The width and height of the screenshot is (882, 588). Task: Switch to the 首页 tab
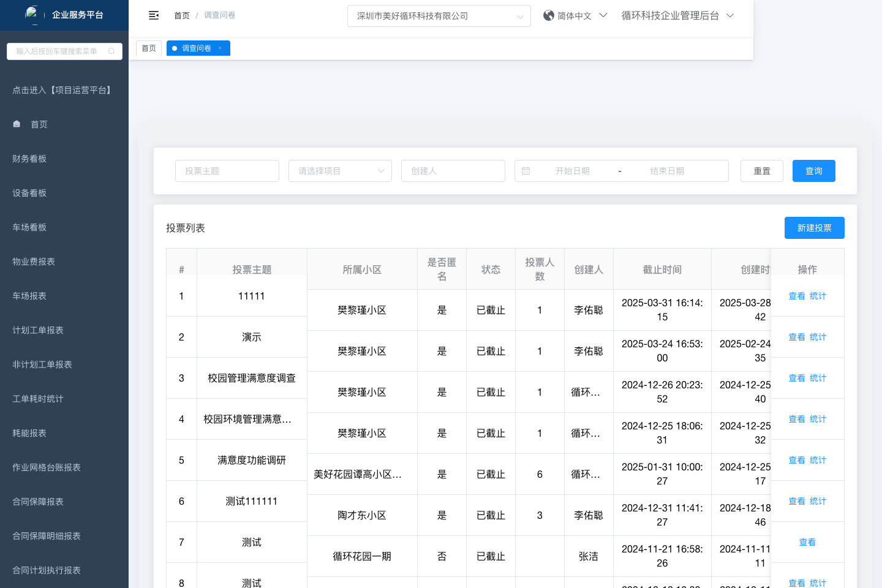tap(149, 48)
